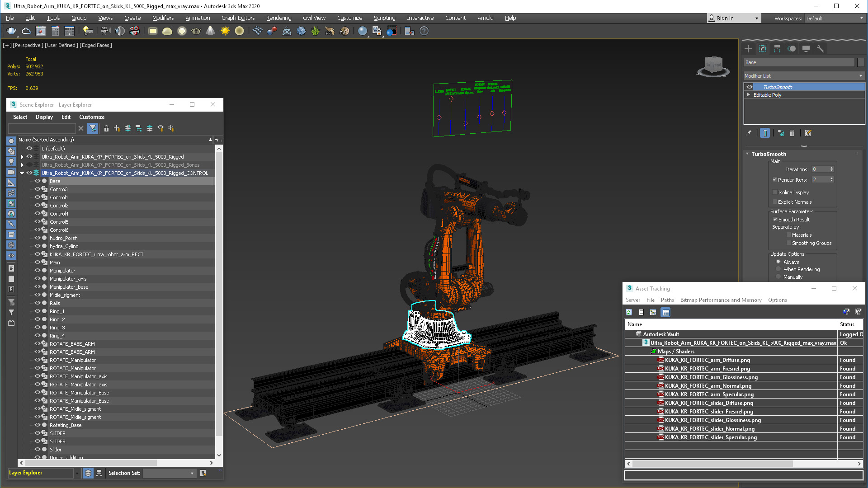This screenshot has height=488, width=868.
Task: Expand the Editable Poly stack entry
Action: (x=749, y=95)
